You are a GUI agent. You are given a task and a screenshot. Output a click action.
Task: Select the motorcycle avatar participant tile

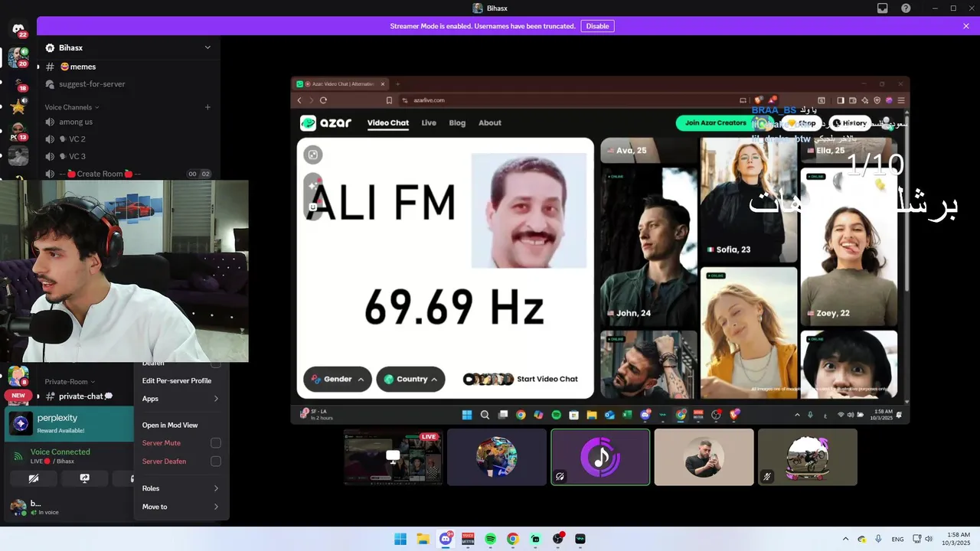click(x=808, y=457)
